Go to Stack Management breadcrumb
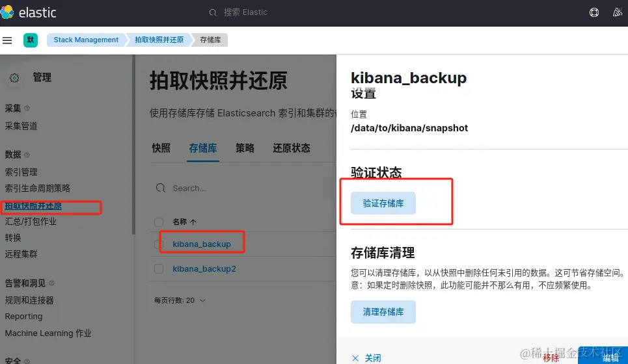This screenshot has width=628, height=364. coord(86,40)
